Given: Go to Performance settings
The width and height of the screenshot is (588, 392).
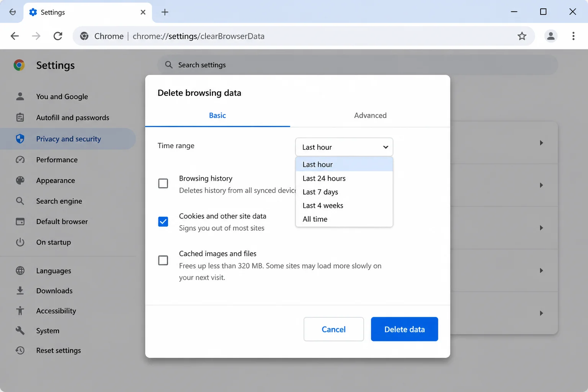Looking at the screenshot, I should click(x=57, y=160).
